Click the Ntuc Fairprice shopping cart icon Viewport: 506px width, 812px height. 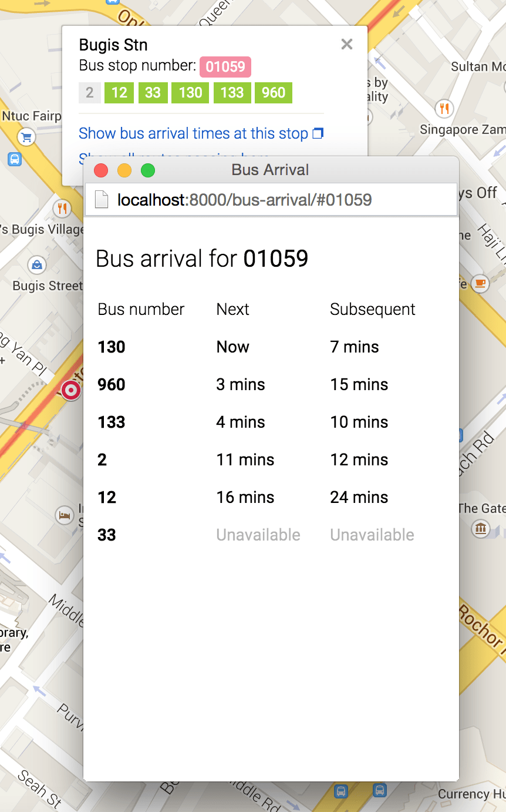coord(26,138)
